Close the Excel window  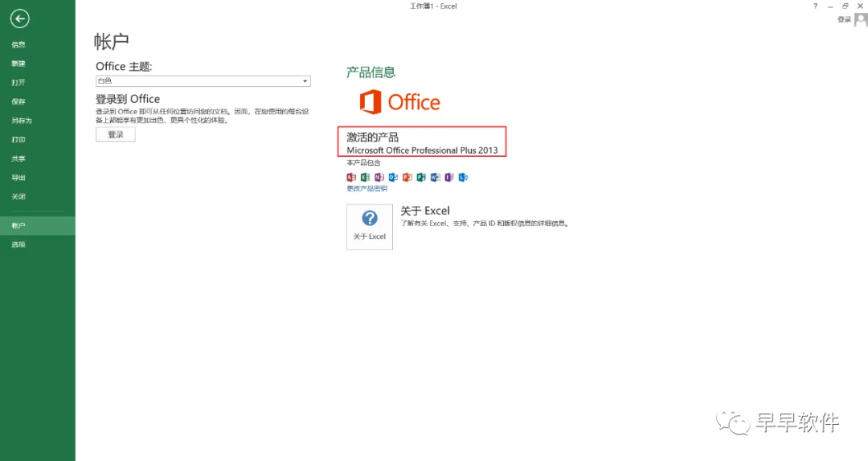[860, 6]
